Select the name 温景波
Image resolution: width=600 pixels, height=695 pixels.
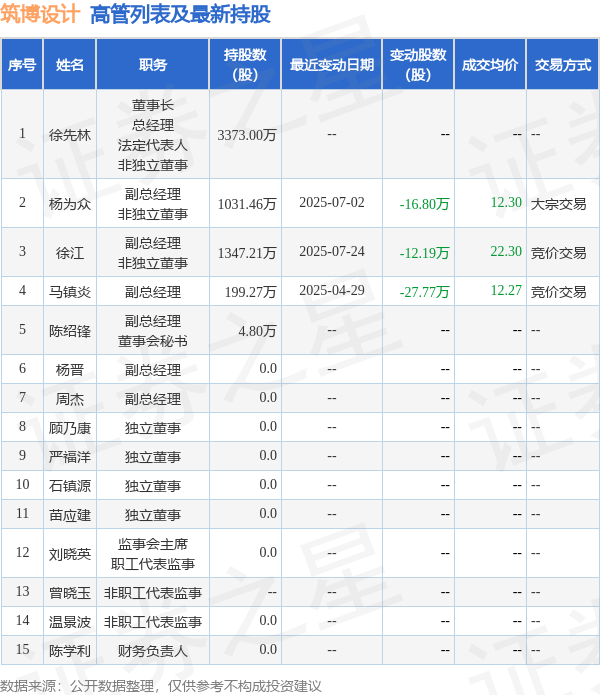coord(70,622)
